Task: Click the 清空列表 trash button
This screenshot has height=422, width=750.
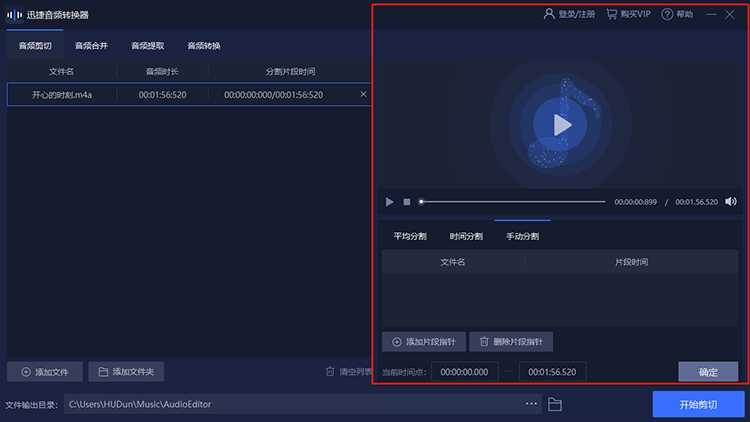Action: (x=349, y=372)
